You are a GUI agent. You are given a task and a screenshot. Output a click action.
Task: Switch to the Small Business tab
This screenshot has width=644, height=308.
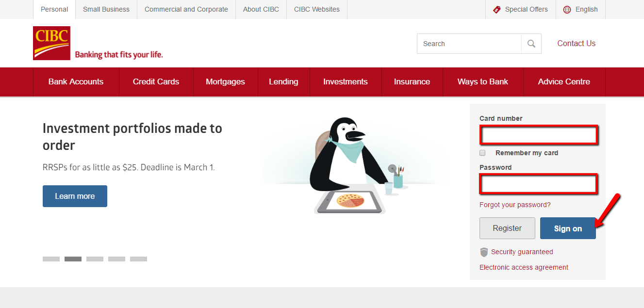[106, 9]
